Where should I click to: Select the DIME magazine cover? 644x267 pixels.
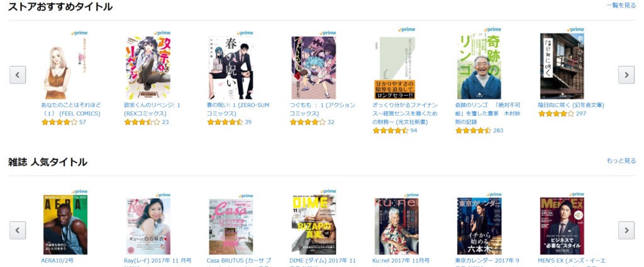pos(314,225)
